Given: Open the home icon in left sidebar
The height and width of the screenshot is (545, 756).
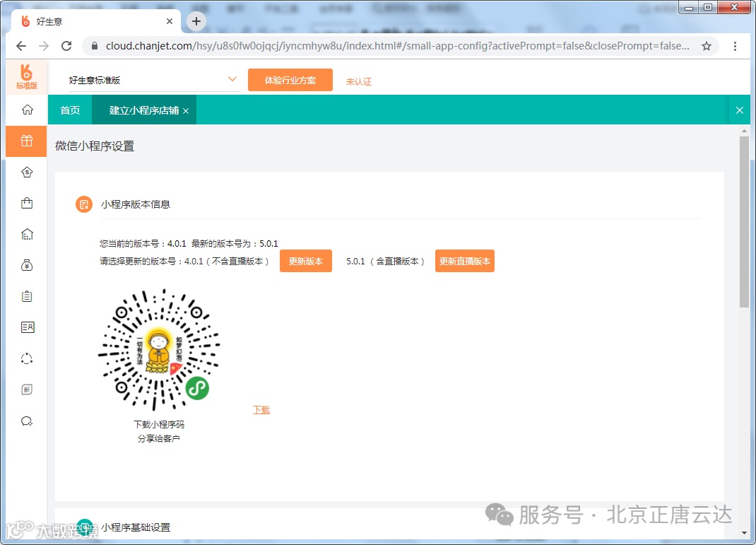Looking at the screenshot, I should pyautogui.click(x=27, y=110).
